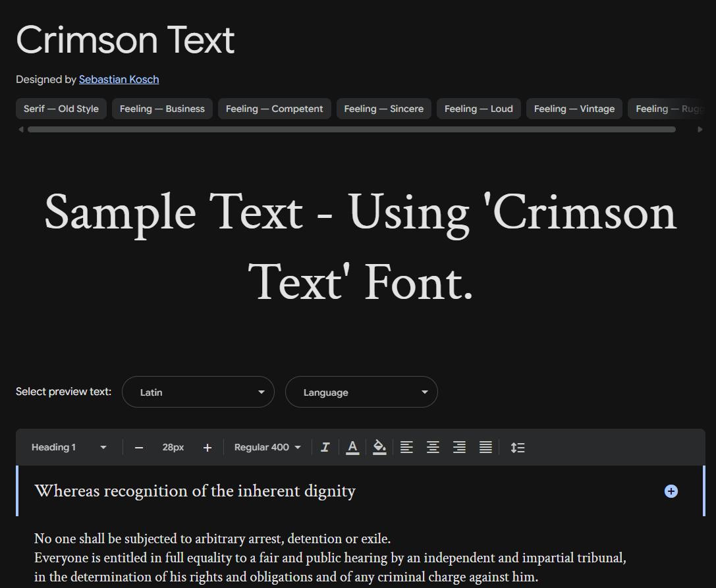The image size is (716, 588).
Task: Open line height spacing control
Action: point(517,447)
